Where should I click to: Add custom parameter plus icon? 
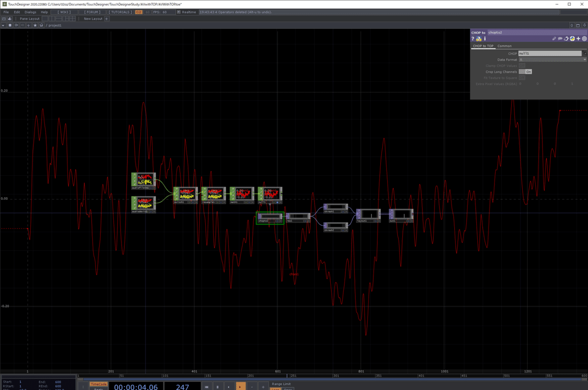click(578, 39)
